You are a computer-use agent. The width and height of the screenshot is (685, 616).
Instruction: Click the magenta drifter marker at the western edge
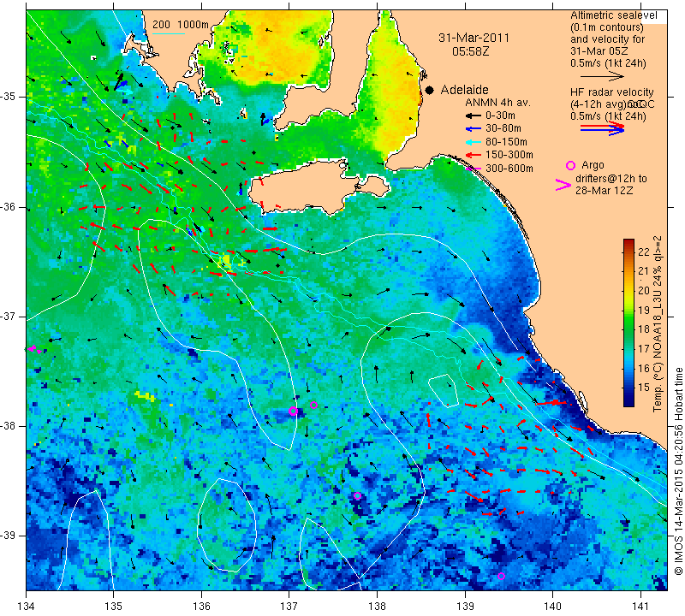coord(33,349)
